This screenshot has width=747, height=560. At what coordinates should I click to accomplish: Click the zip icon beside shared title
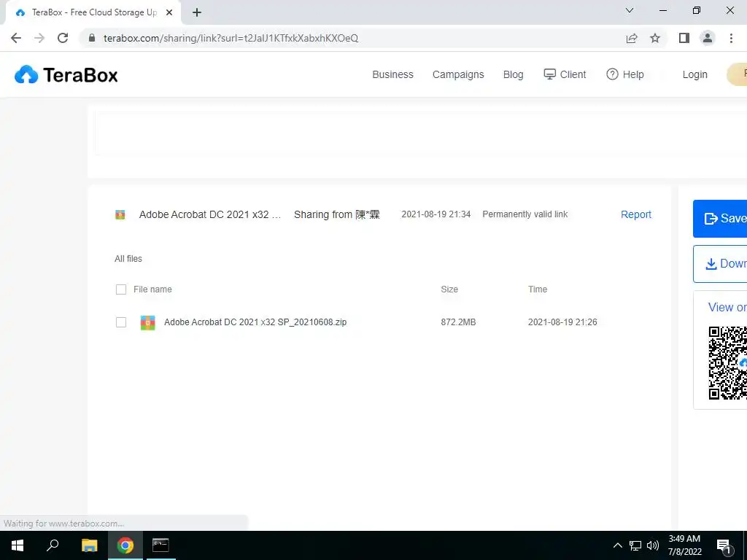pos(120,215)
